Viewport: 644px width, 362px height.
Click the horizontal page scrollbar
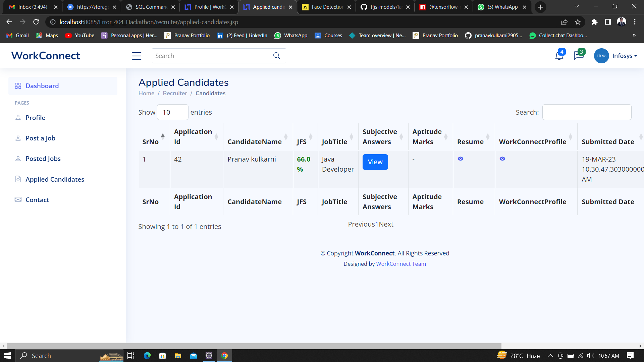pyautogui.click(x=254, y=346)
